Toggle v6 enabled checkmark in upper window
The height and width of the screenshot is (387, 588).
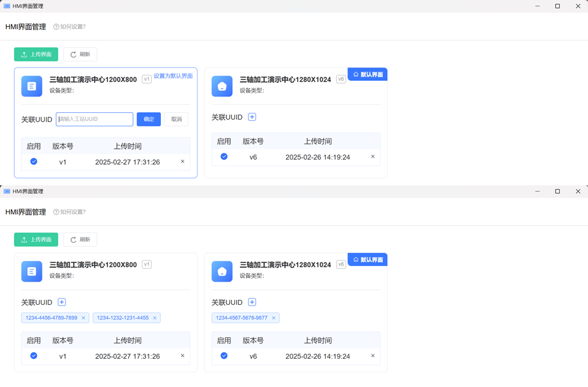pos(224,157)
